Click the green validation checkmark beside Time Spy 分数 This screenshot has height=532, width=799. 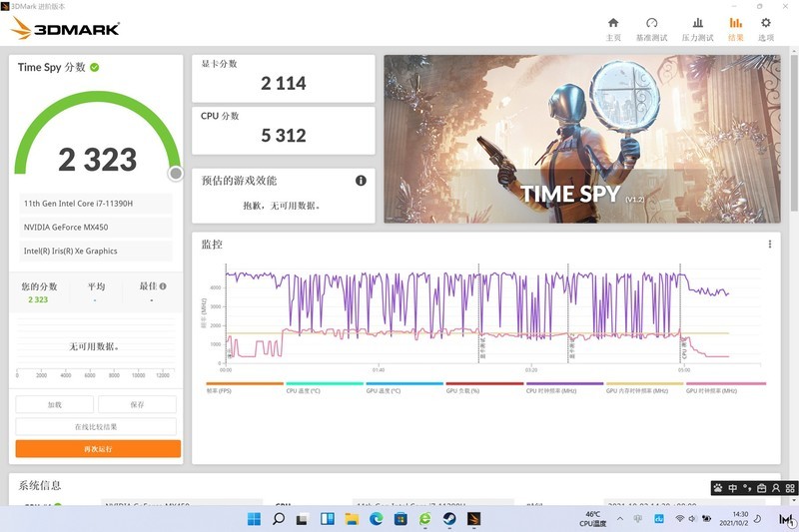(x=94, y=67)
